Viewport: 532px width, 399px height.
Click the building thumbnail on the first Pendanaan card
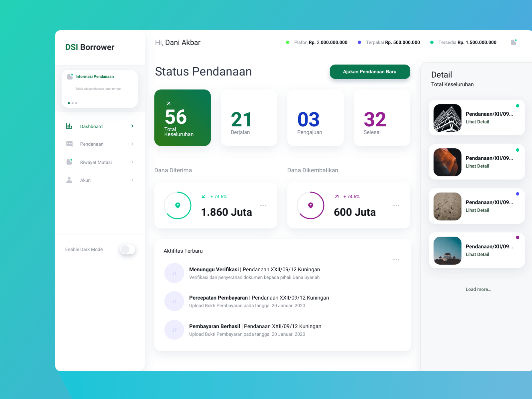pos(447,118)
